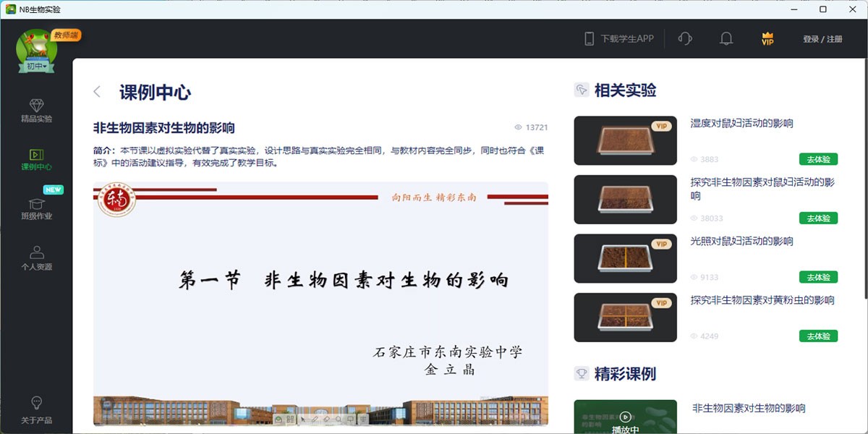Viewport: 868px width, 434px height.
Task: Open the 光照对鼠妇活动的影响 experiment thumbnail
Action: coord(625,258)
